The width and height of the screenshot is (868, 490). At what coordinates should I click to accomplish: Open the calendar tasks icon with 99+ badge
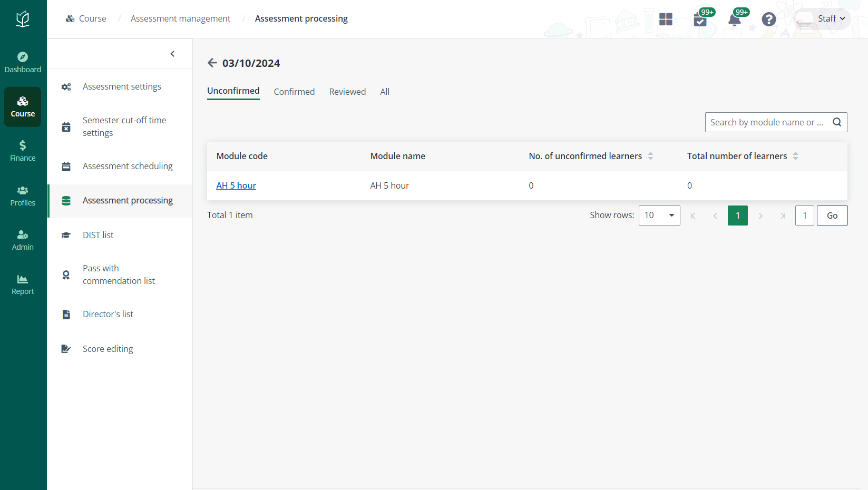(x=700, y=20)
